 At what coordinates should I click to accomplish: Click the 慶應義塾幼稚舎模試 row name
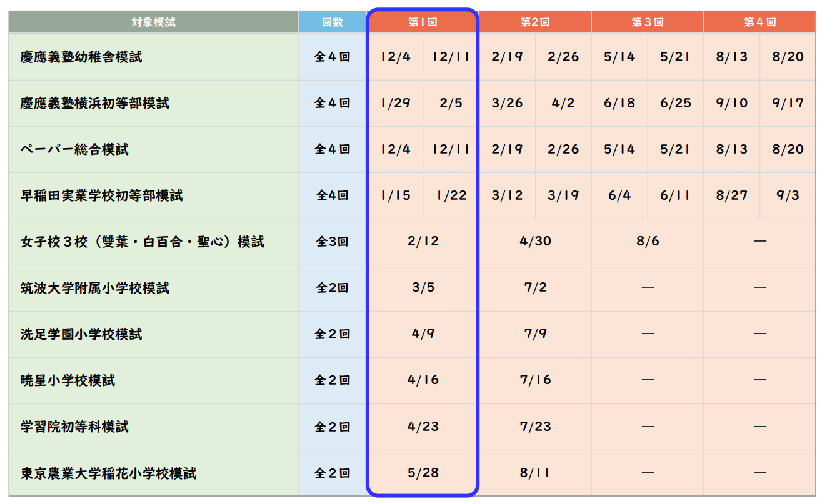point(81,57)
